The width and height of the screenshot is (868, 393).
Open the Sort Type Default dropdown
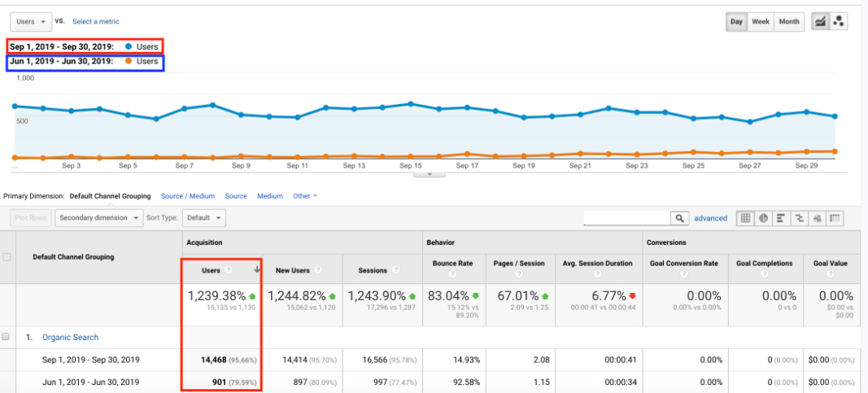pos(203,218)
